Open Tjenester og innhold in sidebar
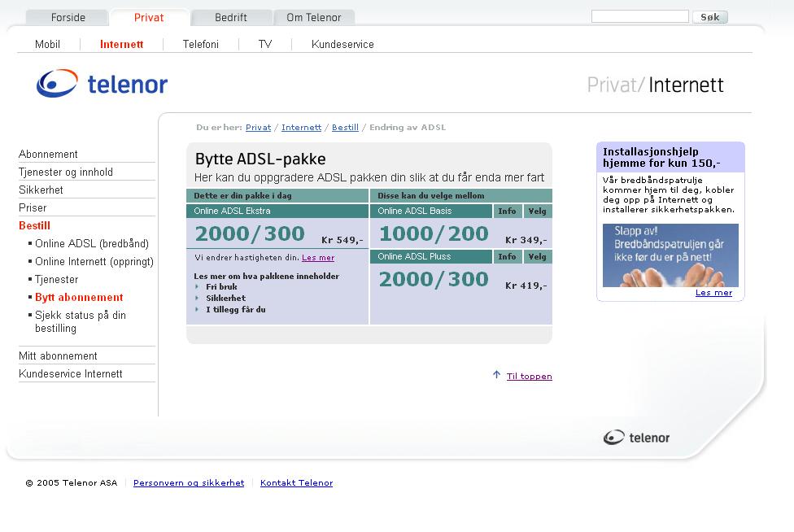The height and width of the screenshot is (532, 794). pos(66,172)
